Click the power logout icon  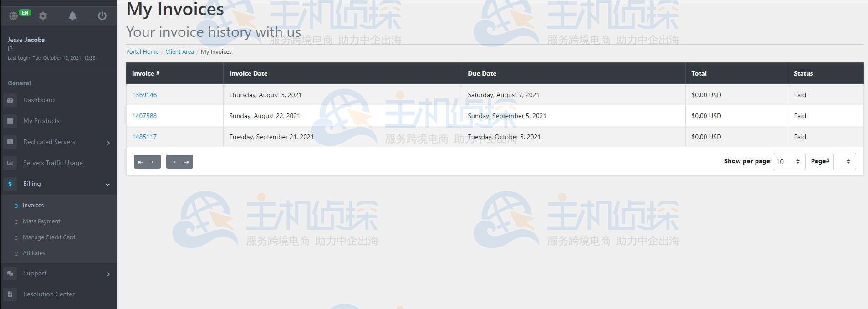[x=102, y=16]
